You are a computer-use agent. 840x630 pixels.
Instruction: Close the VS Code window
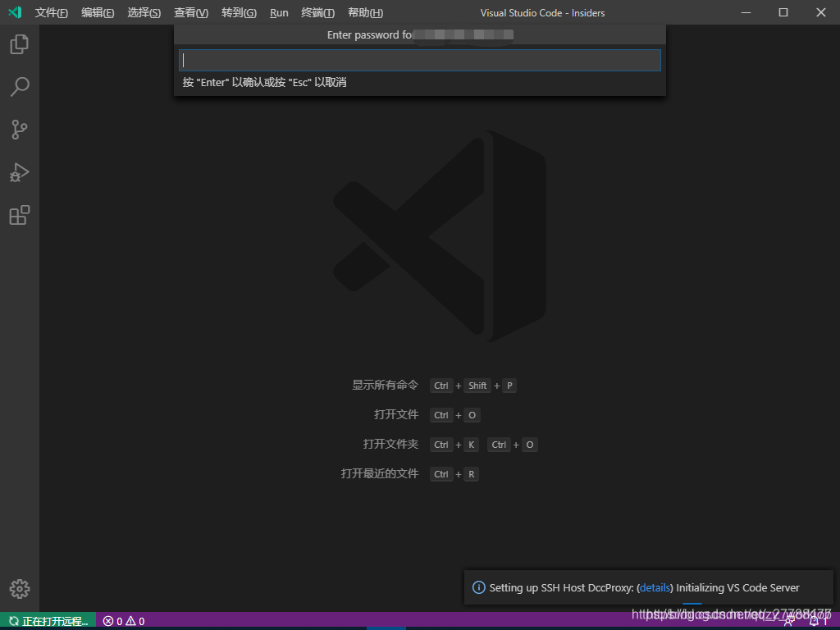click(x=820, y=12)
